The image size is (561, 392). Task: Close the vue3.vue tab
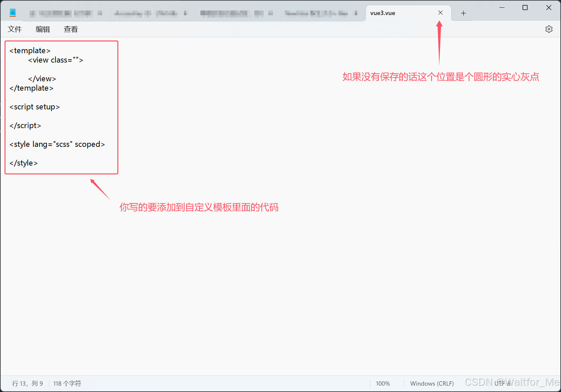pos(440,13)
